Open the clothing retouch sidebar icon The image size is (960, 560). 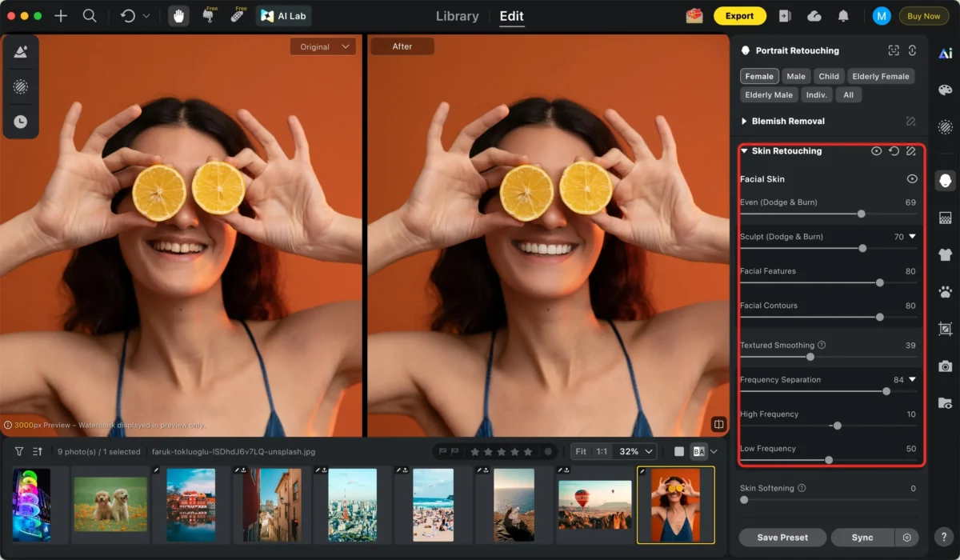pyautogui.click(x=945, y=255)
